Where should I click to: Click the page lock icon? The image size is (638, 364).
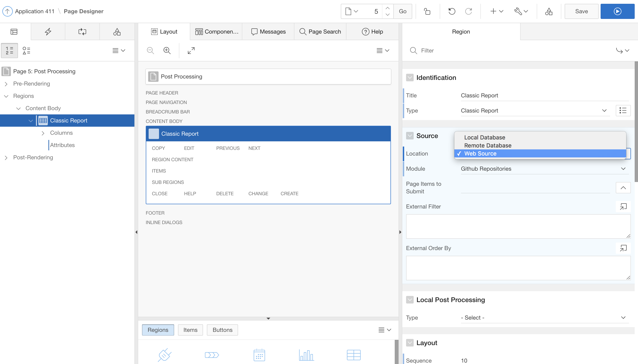click(x=427, y=11)
